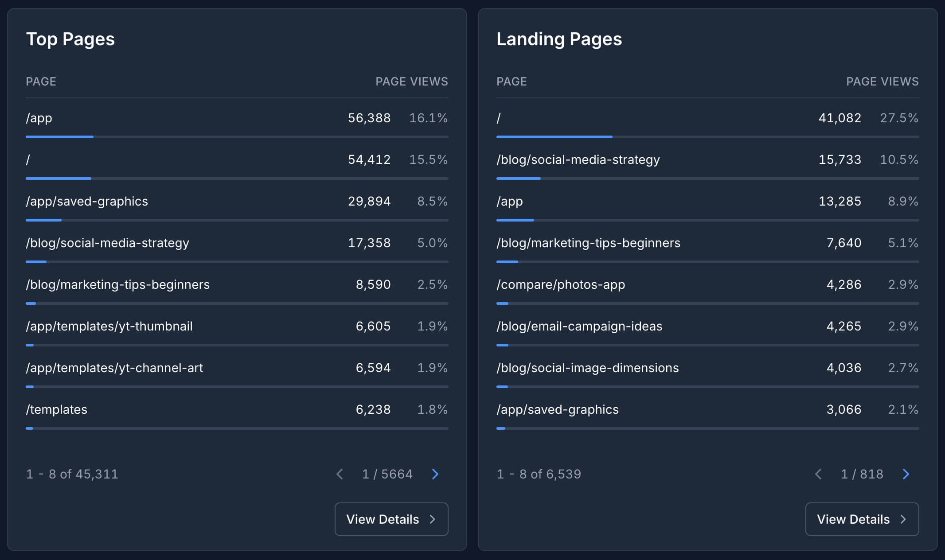
Task: Click the /templates page entry
Action: [x=57, y=409]
